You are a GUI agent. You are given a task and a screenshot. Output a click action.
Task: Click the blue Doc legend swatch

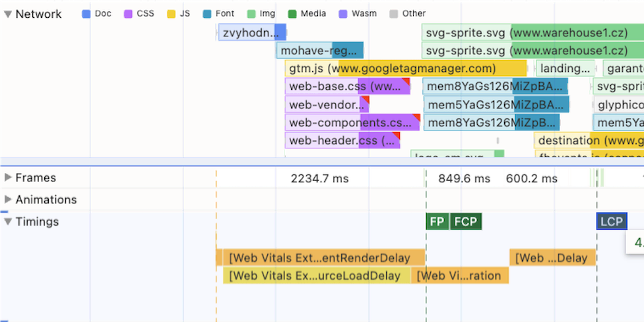click(86, 14)
